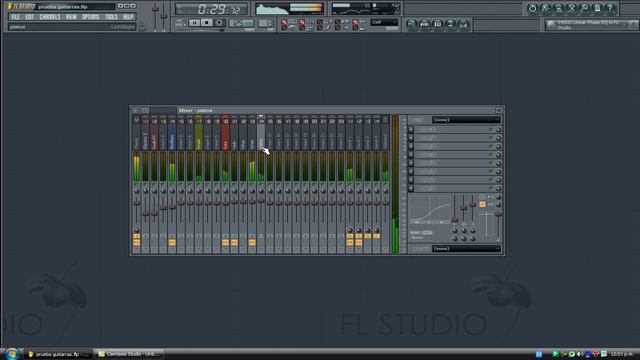Open the mixer window options arrow in title bar
Viewport: 640px width, 360px height.
point(136,111)
